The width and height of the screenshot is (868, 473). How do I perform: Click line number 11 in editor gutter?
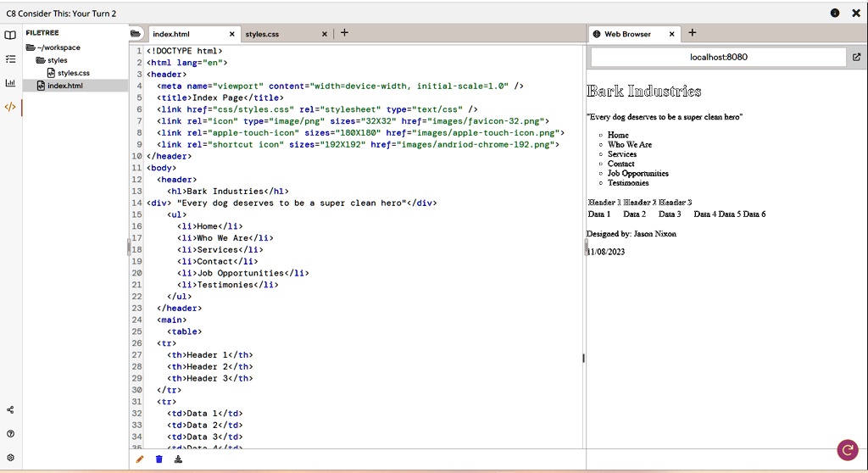(136, 168)
